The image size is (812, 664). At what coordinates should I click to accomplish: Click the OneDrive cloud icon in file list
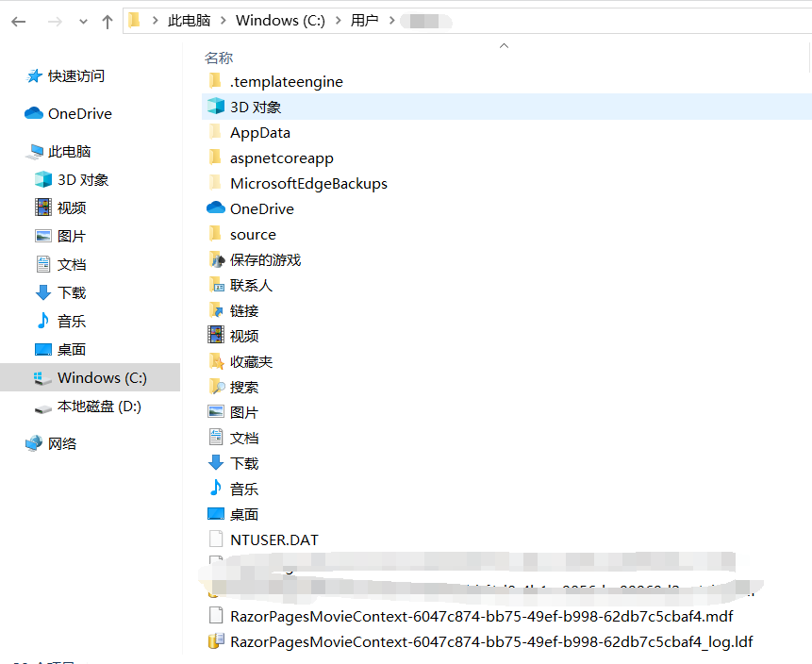(215, 207)
